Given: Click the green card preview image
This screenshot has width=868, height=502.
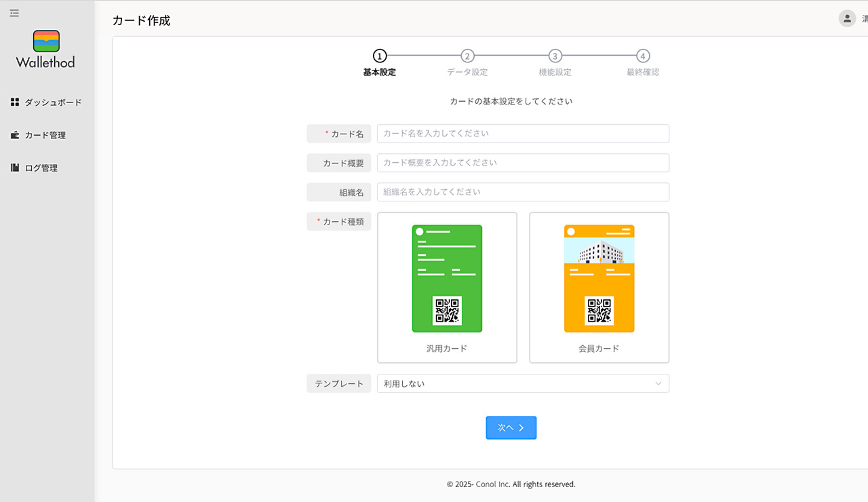Looking at the screenshot, I should 447,278.
